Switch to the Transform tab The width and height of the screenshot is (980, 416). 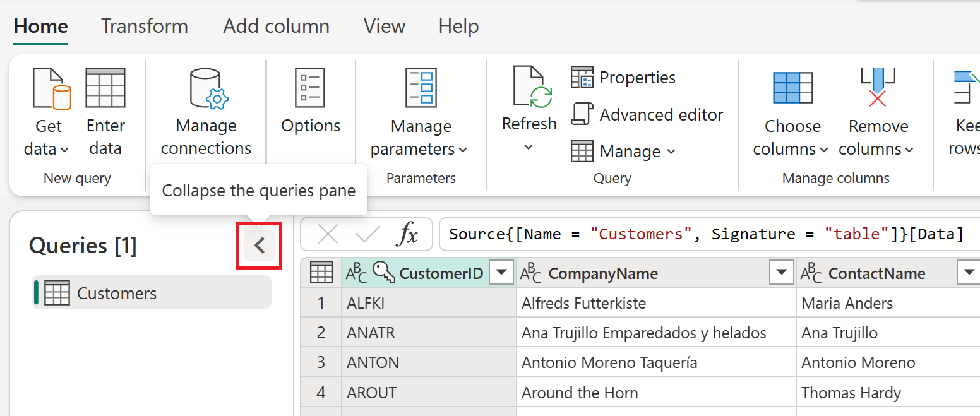click(x=144, y=26)
